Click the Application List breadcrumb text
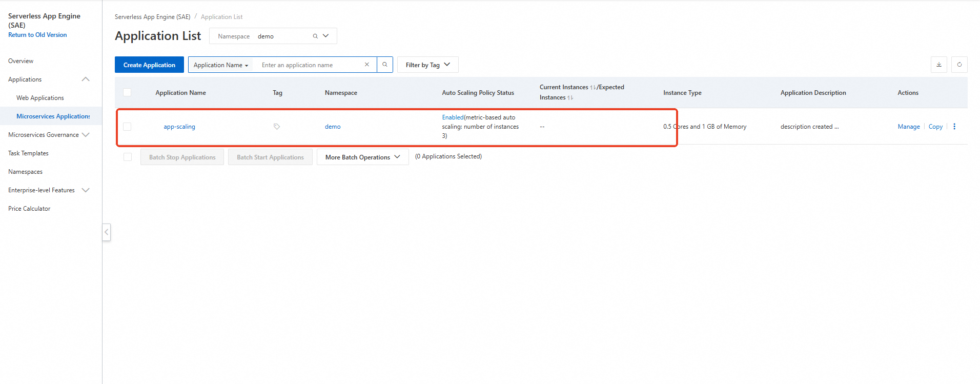Viewport: 980px width, 384px height. click(x=221, y=17)
